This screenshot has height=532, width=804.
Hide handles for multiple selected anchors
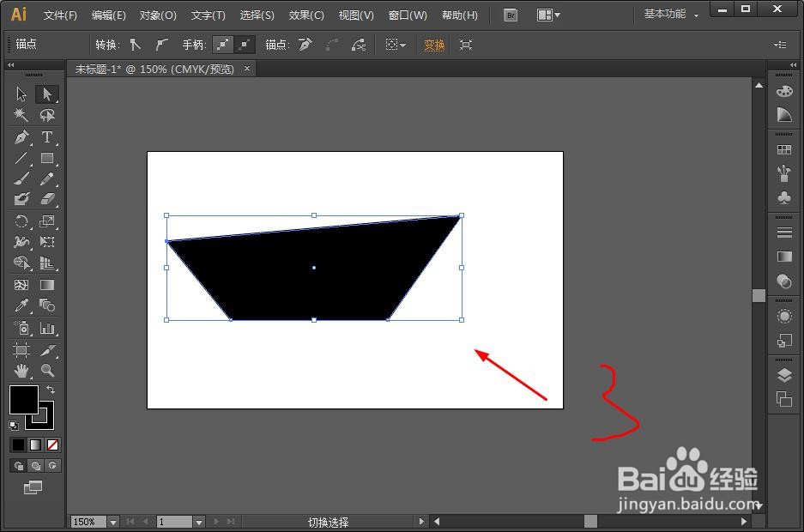pos(245,45)
